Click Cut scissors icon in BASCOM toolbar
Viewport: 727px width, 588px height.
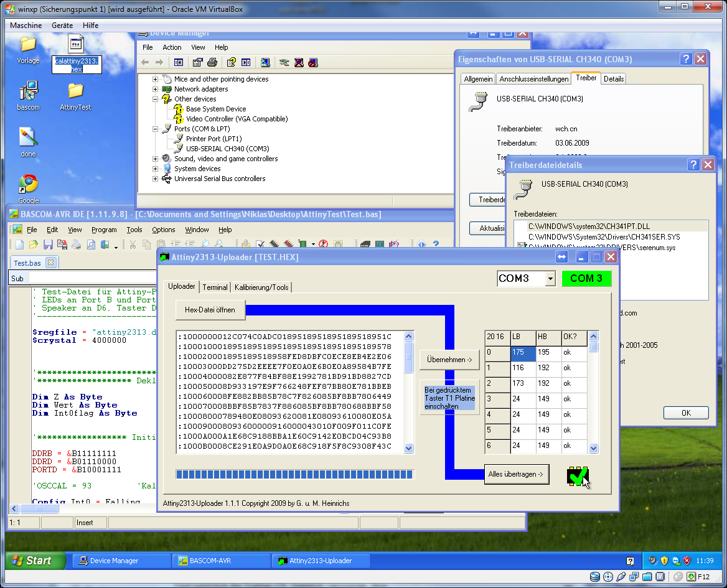tap(133, 244)
